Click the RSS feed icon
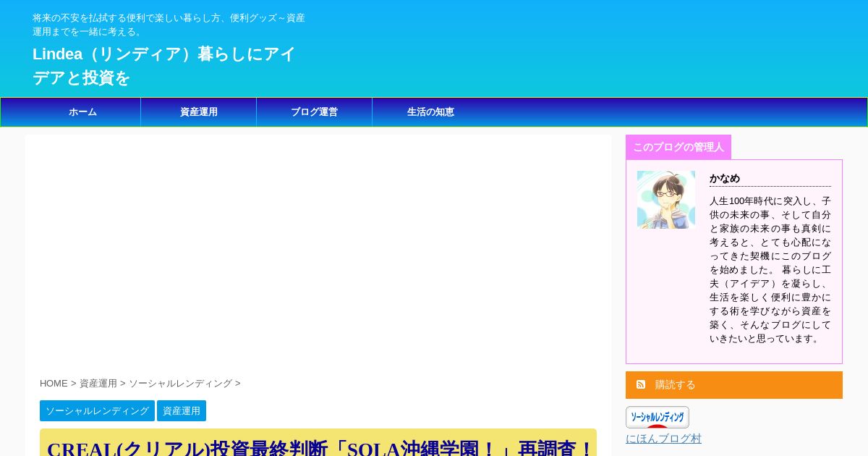The image size is (868, 456). click(641, 384)
